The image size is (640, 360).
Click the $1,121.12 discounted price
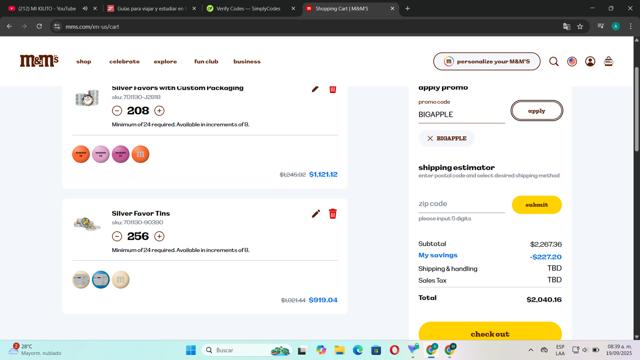click(323, 174)
